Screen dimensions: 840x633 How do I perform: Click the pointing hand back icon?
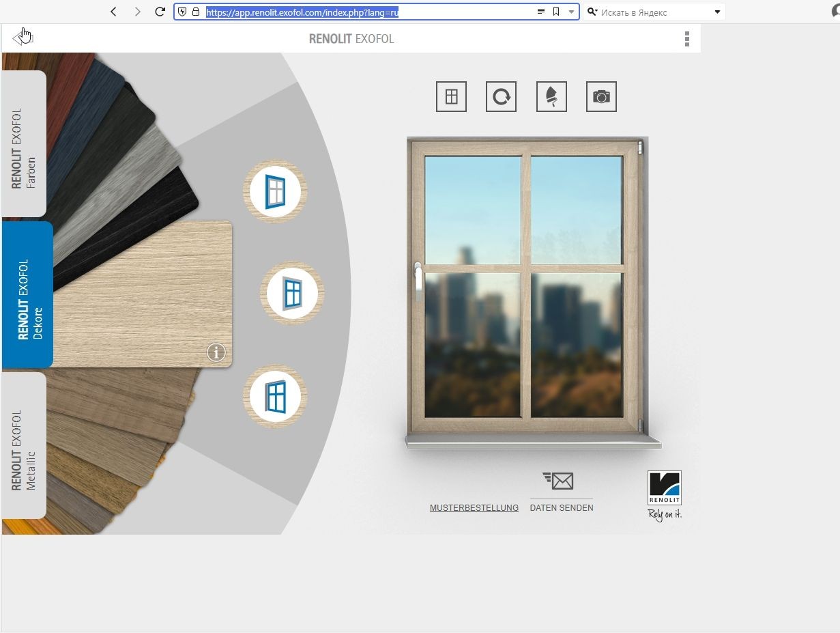[x=23, y=37]
